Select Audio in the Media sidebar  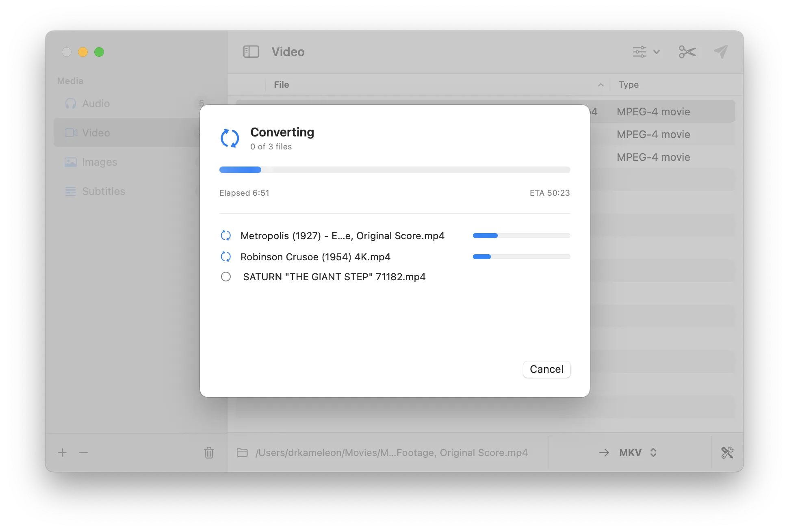96,104
